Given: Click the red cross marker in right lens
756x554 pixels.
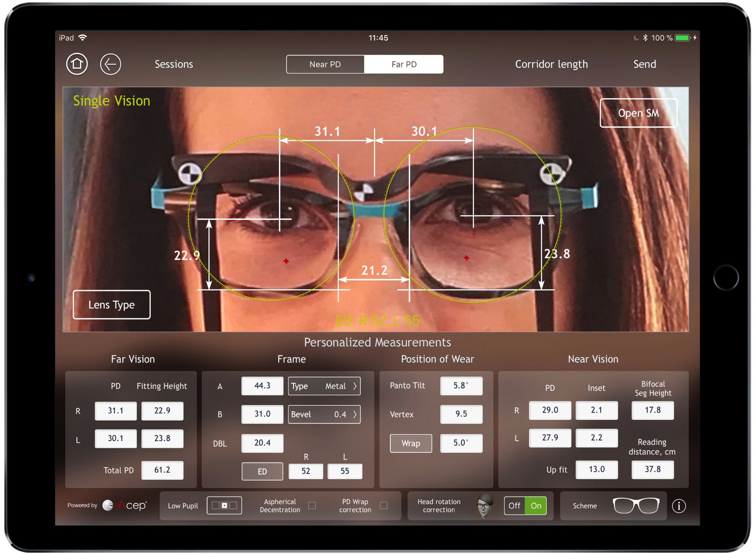Looking at the screenshot, I should coord(466,258).
